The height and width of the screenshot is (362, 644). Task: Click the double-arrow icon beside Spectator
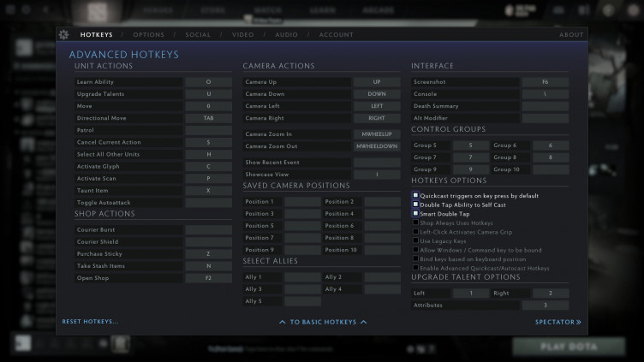(578, 322)
